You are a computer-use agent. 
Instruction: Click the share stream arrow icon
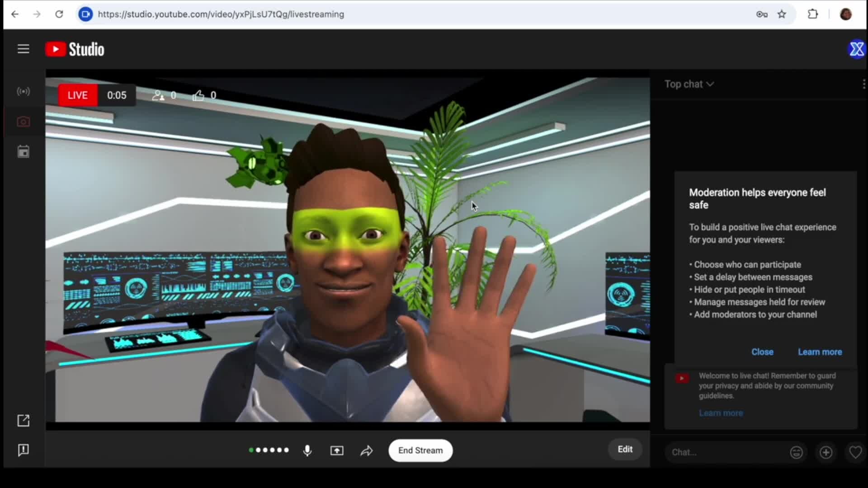click(367, 450)
